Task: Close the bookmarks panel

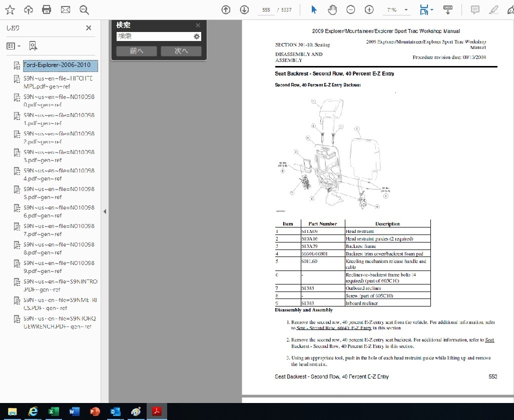Action: click(89, 28)
